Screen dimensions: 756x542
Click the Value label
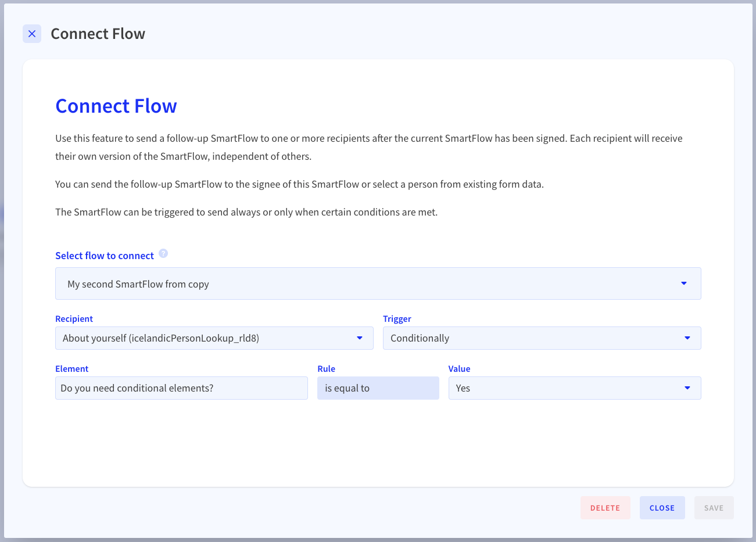coord(459,369)
